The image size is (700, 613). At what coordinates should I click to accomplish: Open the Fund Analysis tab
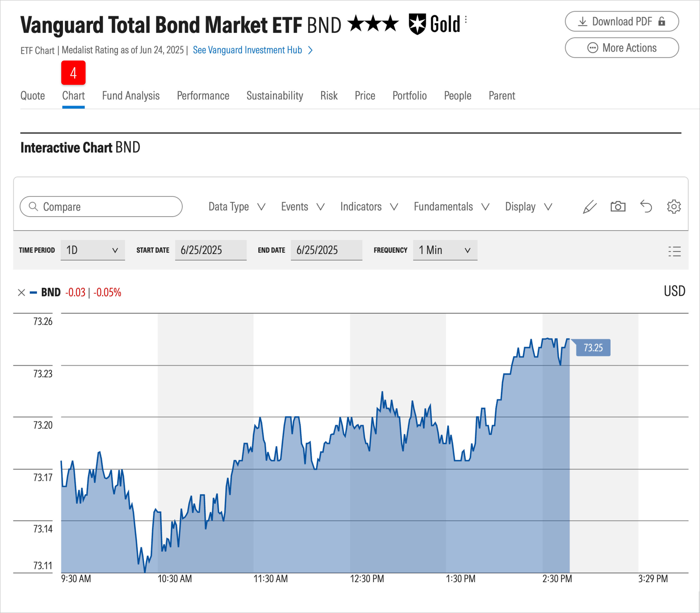pyautogui.click(x=131, y=96)
